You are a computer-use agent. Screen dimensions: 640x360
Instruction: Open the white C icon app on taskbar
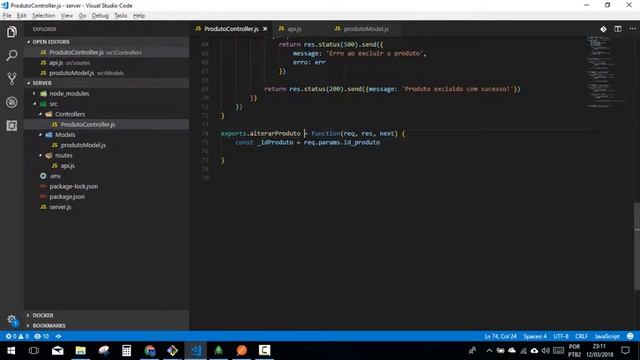(x=264, y=351)
